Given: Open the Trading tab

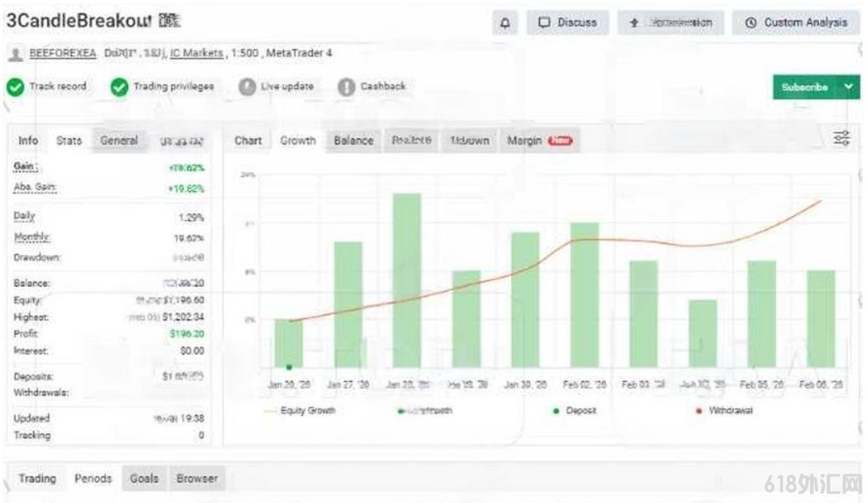Looking at the screenshot, I should tap(37, 479).
